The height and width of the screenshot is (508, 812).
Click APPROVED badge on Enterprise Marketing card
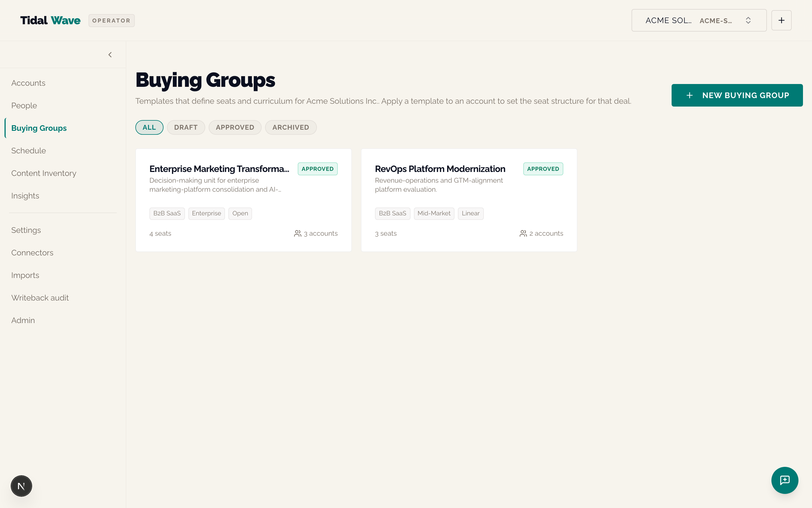pos(317,169)
